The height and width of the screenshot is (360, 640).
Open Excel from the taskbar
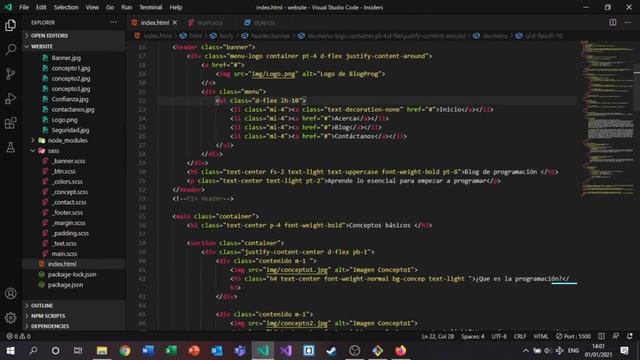click(x=171, y=351)
